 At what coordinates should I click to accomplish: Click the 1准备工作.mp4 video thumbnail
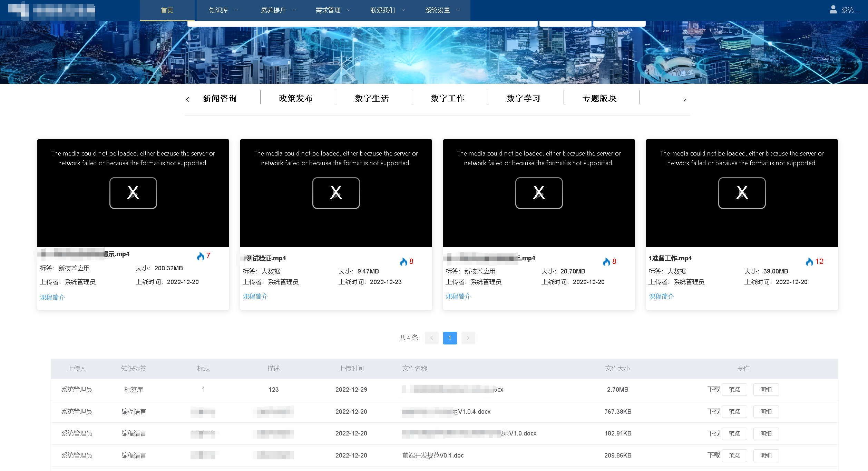(742, 193)
